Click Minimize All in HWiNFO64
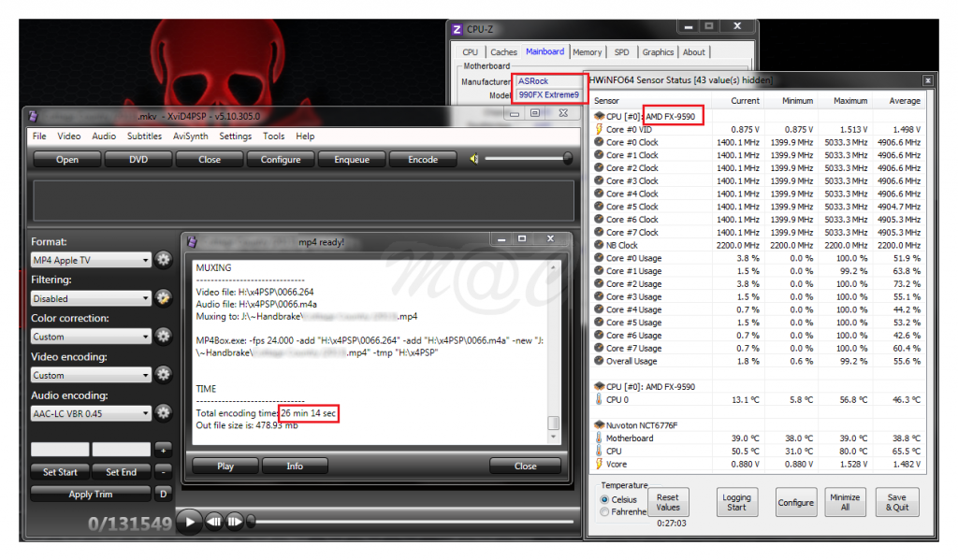This screenshot has height=560, width=958. 845,502
